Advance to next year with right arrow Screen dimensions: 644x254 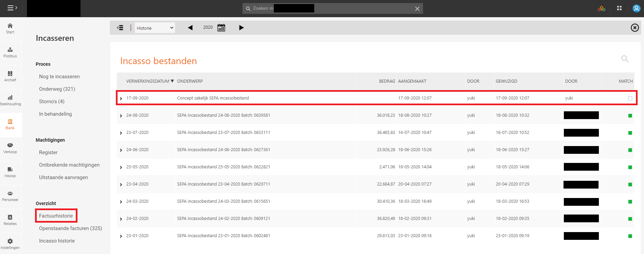[241, 28]
